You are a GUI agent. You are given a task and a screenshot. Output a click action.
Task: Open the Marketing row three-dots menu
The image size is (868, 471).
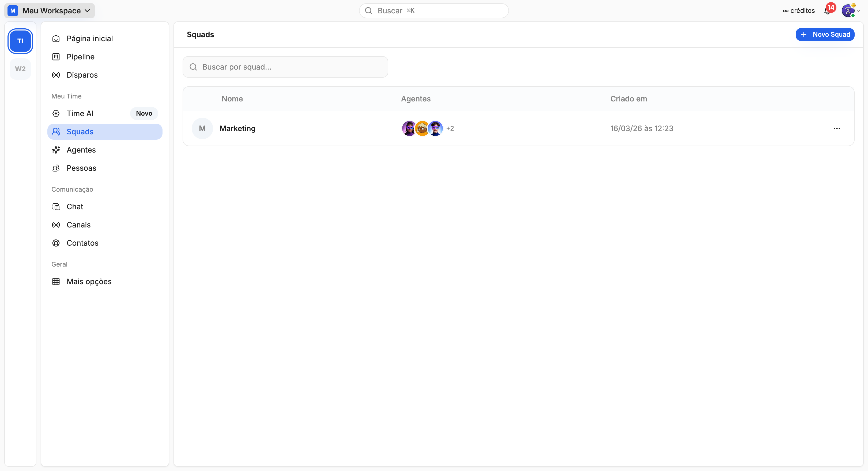[x=837, y=129]
